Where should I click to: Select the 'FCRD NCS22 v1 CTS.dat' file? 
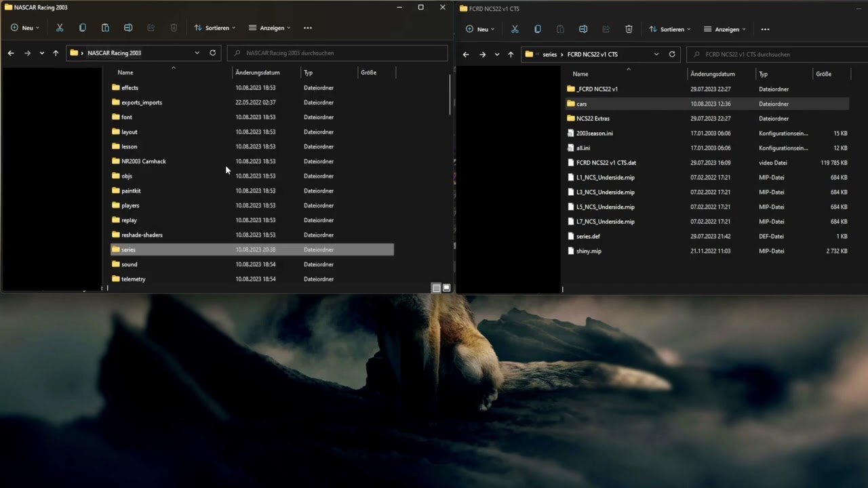point(707,163)
